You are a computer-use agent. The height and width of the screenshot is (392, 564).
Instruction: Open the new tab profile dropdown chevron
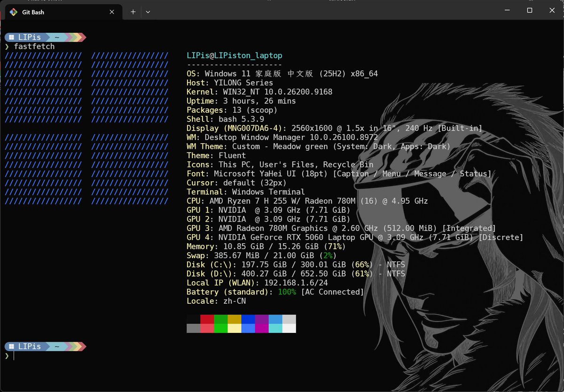pos(148,12)
